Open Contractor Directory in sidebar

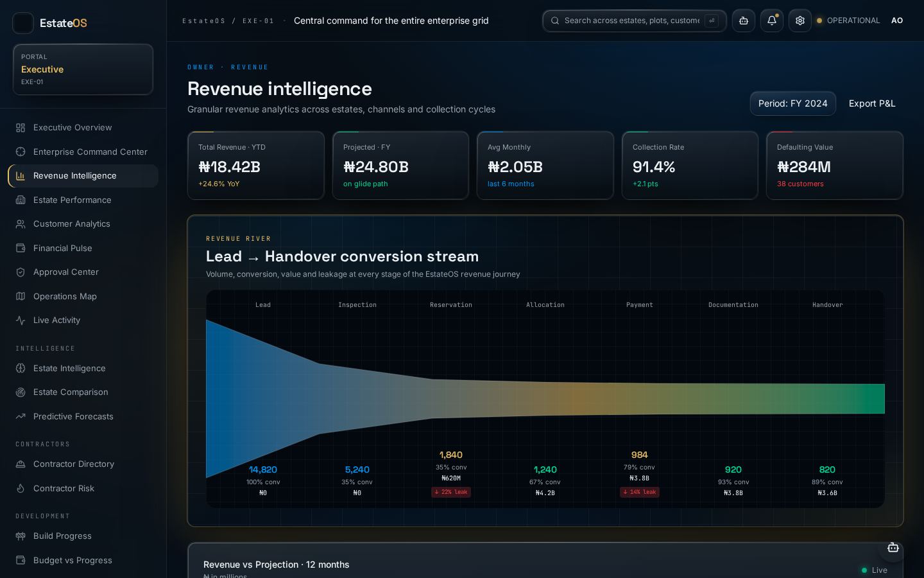click(83, 464)
